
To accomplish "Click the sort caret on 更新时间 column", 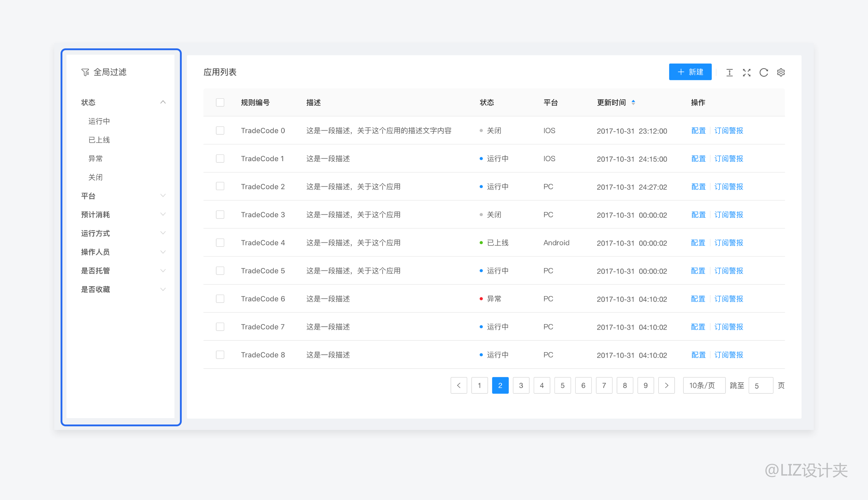I will pyautogui.click(x=634, y=102).
